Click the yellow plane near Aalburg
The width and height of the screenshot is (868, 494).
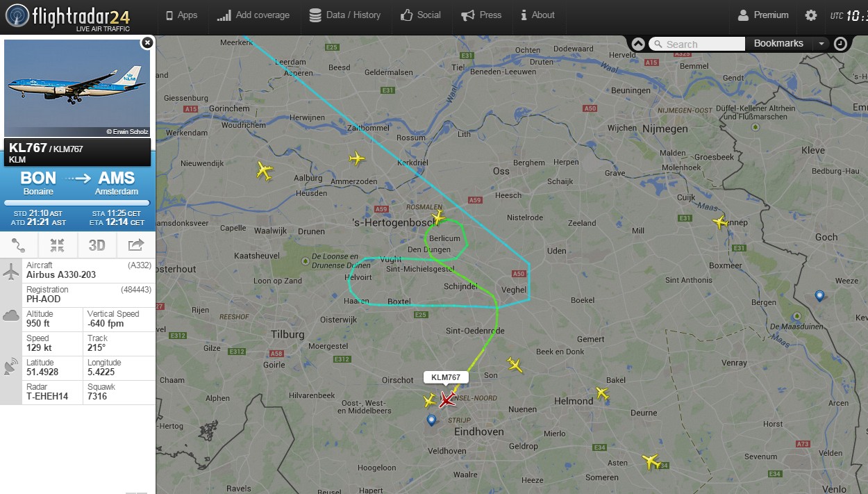264,170
